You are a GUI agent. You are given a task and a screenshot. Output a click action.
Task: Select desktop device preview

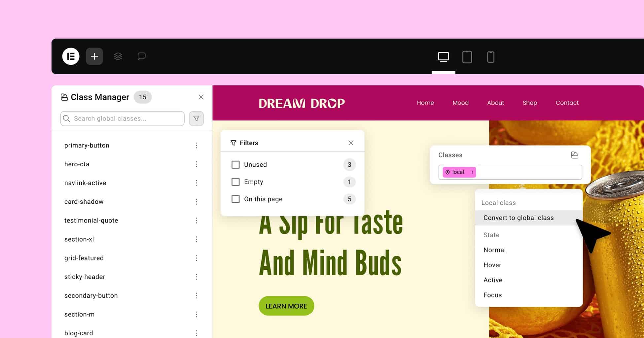[443, 57]
